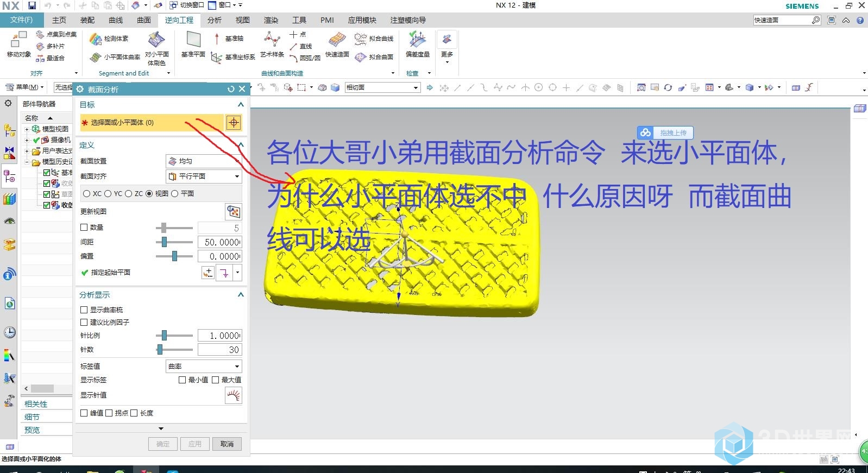The image size is (868, 473).
Task: Select the 平面 radio button
Action: (x=174, y=193)
